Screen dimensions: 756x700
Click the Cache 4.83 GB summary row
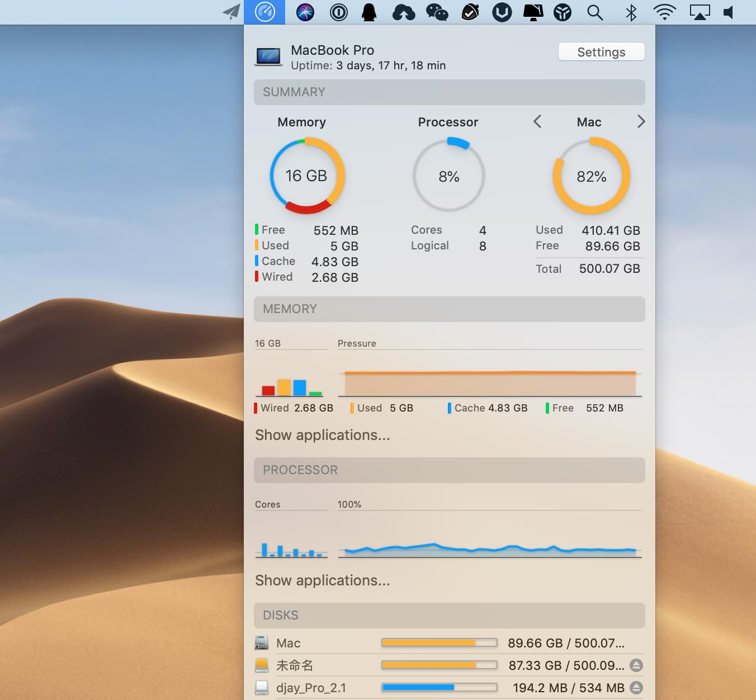pos(306,261)
